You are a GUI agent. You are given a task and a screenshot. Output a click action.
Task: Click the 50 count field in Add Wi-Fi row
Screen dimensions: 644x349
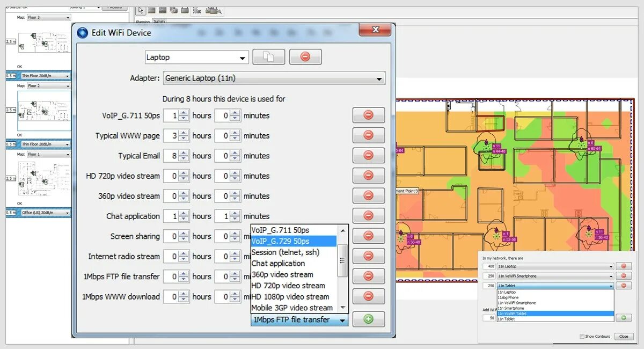(x=489, y=318)
